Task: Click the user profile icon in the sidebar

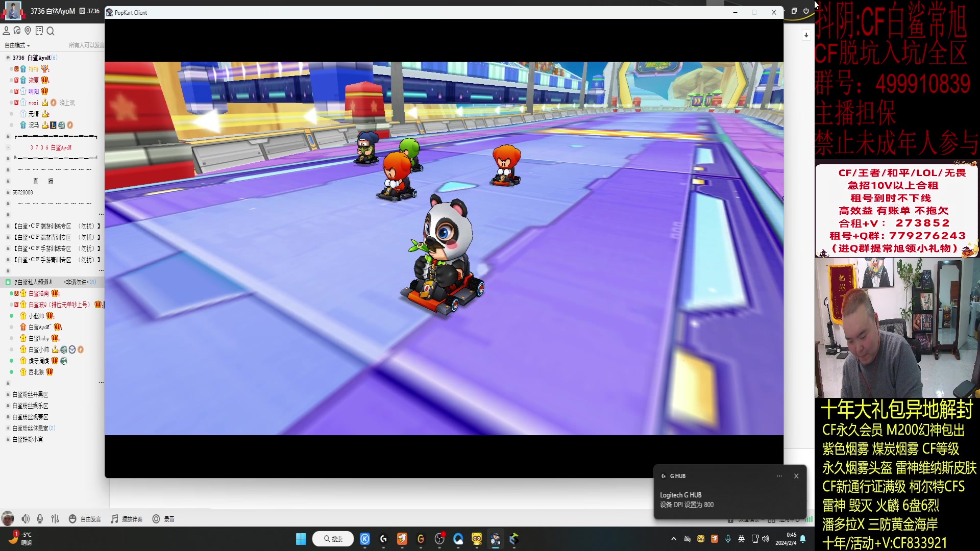Action: 6,31
